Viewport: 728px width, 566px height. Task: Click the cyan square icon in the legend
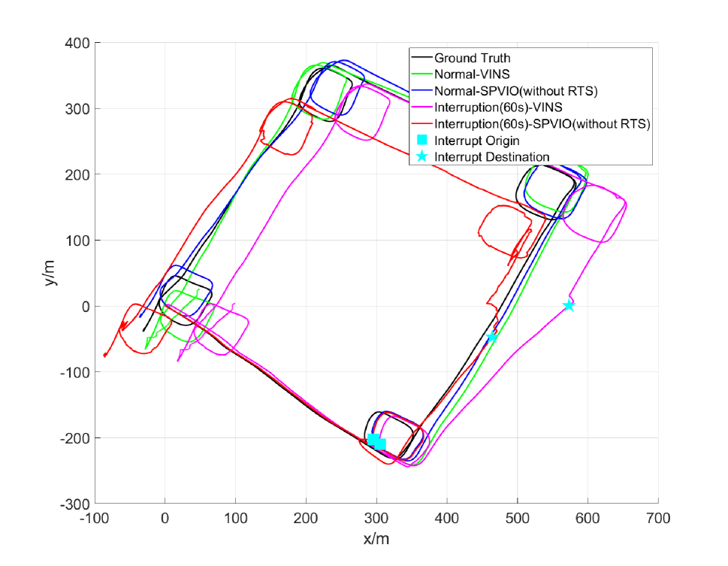(x=421, y=141)
